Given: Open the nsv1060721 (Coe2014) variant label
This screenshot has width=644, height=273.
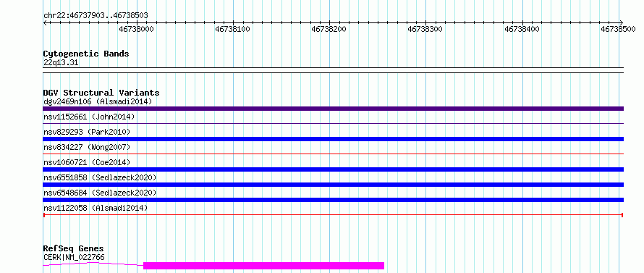Looking at the screenshot, I should click(x=87, y=162).
